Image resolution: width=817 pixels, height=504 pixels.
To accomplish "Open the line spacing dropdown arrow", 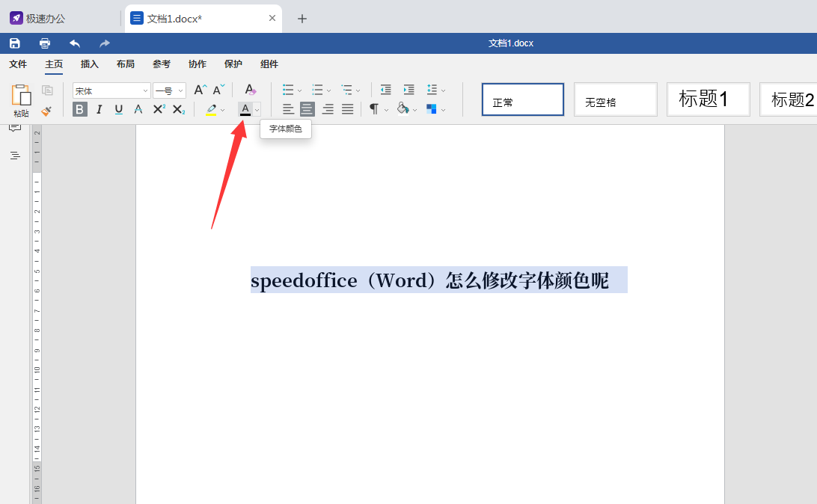I will (444, 90).
